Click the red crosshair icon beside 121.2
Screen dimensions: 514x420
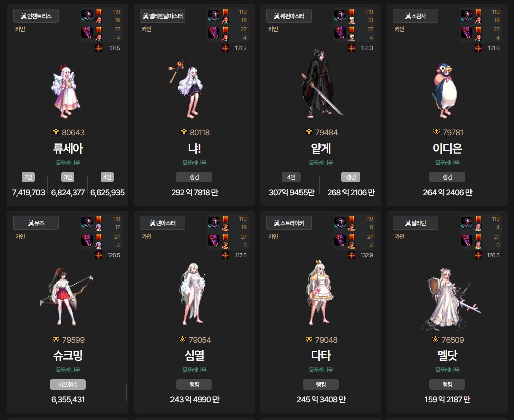(x=225, y=48)
